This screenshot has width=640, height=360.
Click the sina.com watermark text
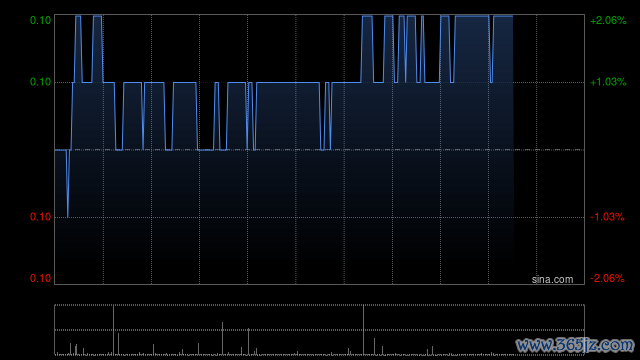[552, 279]
